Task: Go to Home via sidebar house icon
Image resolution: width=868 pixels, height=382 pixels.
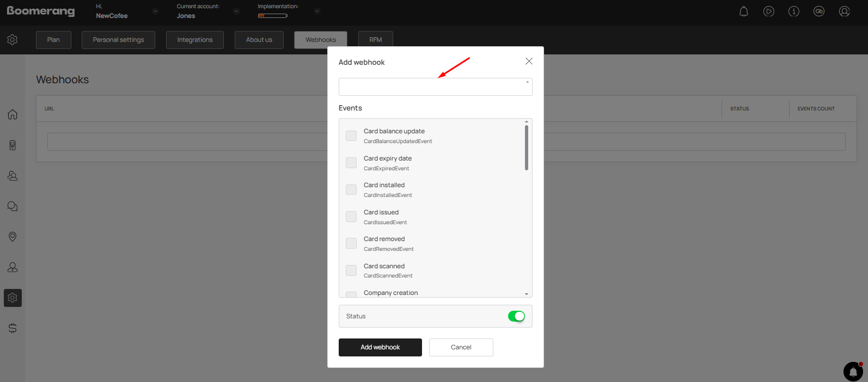Action: point(13,114)
